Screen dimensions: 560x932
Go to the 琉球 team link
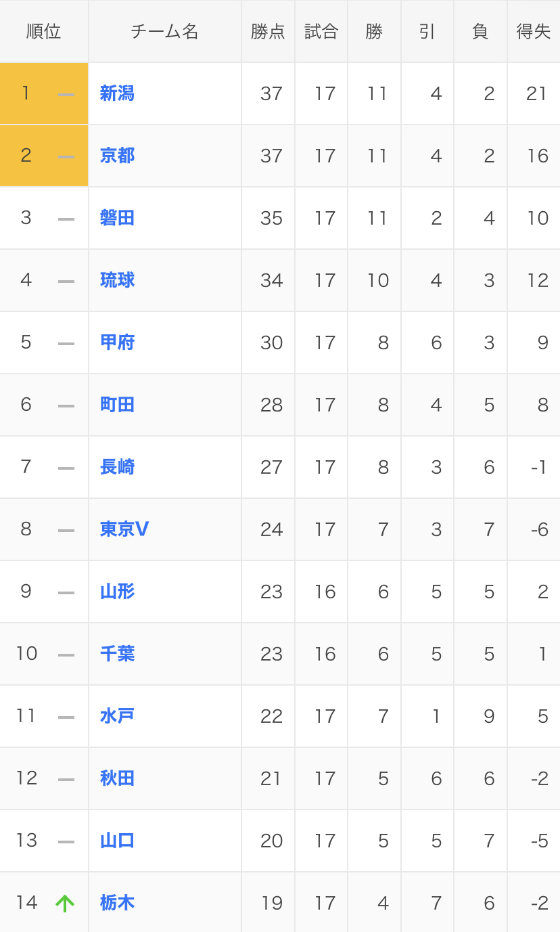point(117,280)
